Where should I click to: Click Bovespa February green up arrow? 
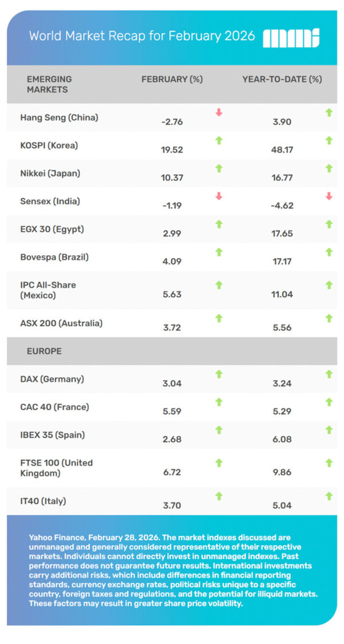pos(218,252)
